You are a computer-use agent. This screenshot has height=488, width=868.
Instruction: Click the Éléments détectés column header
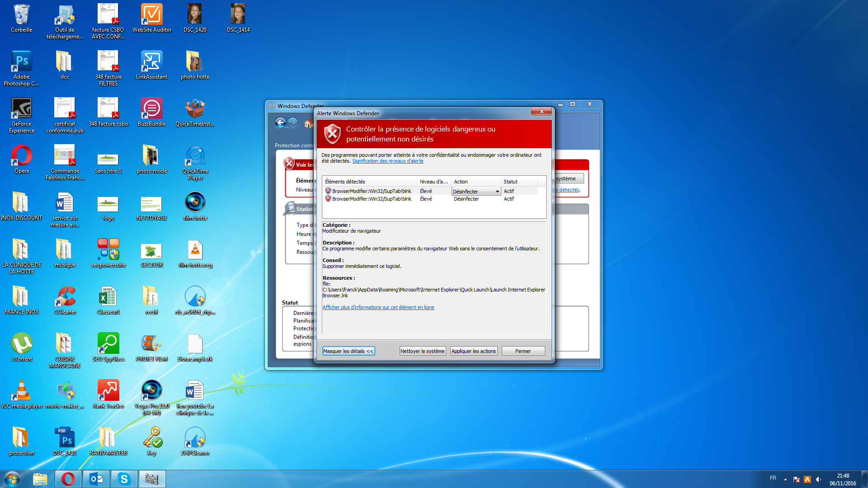[370, 182]
